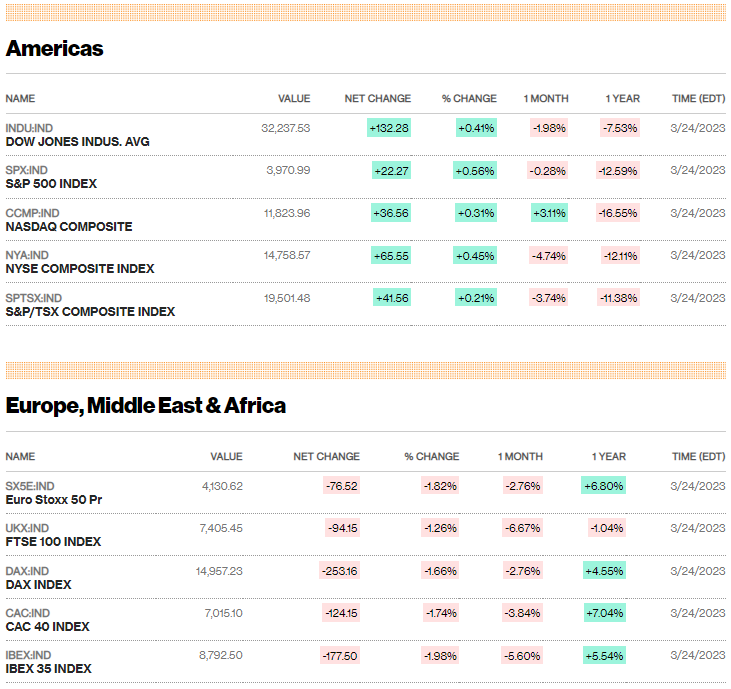Select the +5.54% one-year cell

coord(604,656)
